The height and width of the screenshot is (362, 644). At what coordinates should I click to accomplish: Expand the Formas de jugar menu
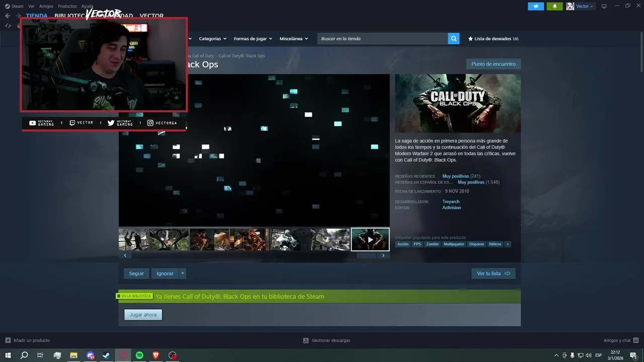pyautogui.click(x=253, y=39)
